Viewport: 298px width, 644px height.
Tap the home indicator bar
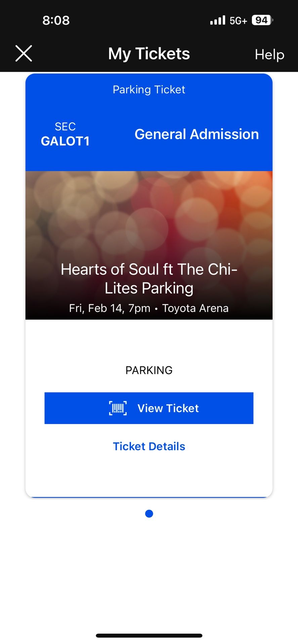[x=149, y=635]
